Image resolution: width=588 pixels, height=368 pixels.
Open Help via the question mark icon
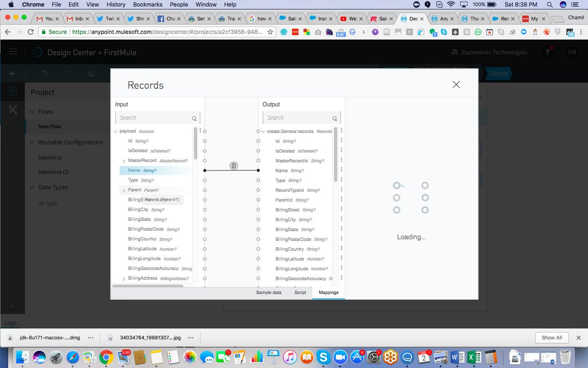tap(547, 52)
